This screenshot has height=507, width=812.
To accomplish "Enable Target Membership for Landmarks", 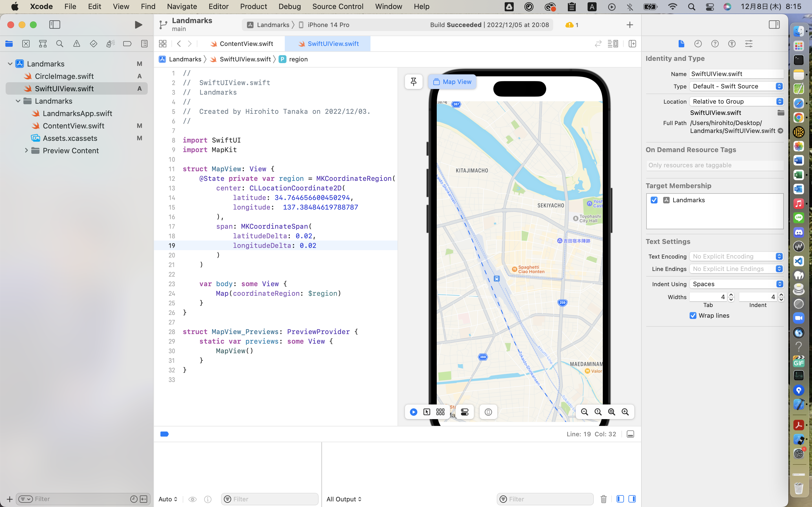I will (x=654, y=200).
